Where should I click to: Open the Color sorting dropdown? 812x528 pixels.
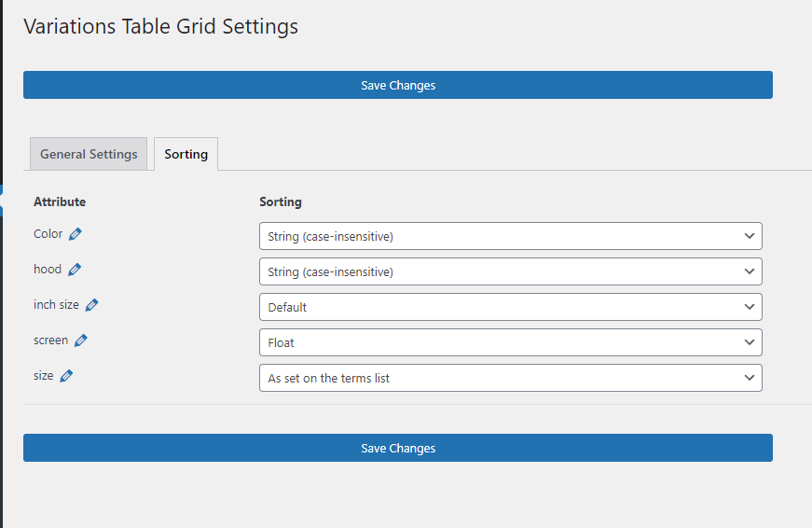pos(510,236)
